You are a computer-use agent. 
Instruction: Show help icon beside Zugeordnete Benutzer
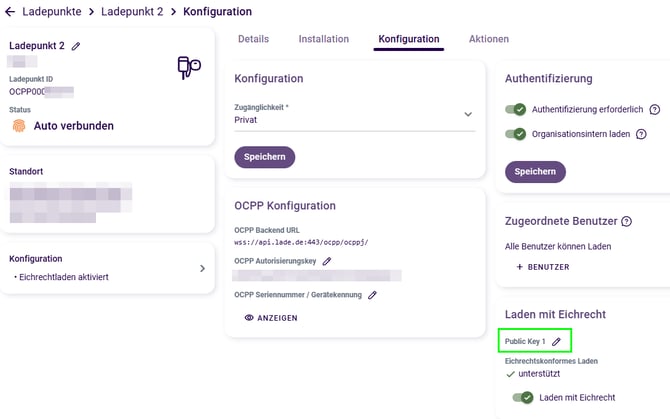(627, 221)
